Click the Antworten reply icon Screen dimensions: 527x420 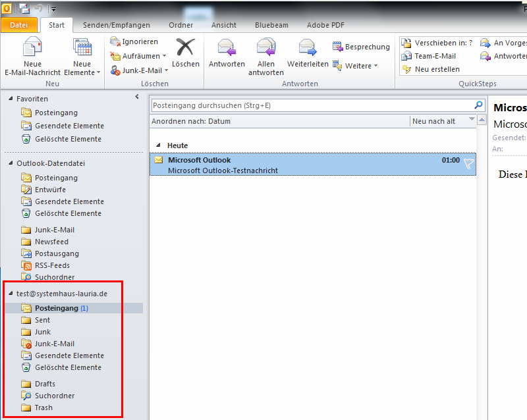[x=227, y=48]
